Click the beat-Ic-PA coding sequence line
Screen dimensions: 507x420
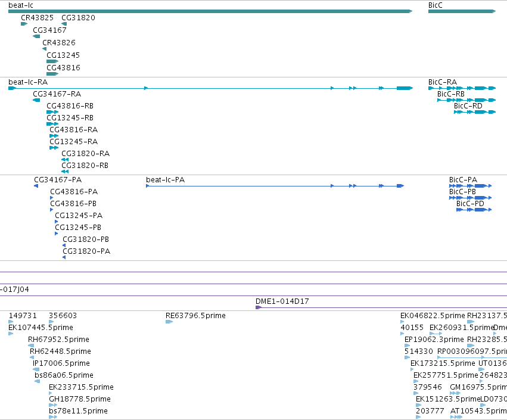click(275, 186)
